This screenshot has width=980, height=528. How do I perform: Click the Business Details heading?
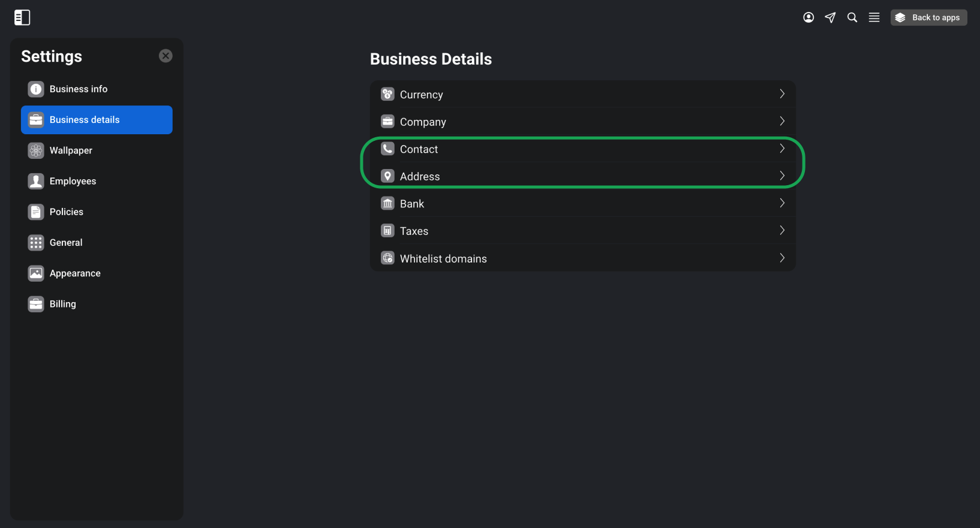tap(431, 59)
